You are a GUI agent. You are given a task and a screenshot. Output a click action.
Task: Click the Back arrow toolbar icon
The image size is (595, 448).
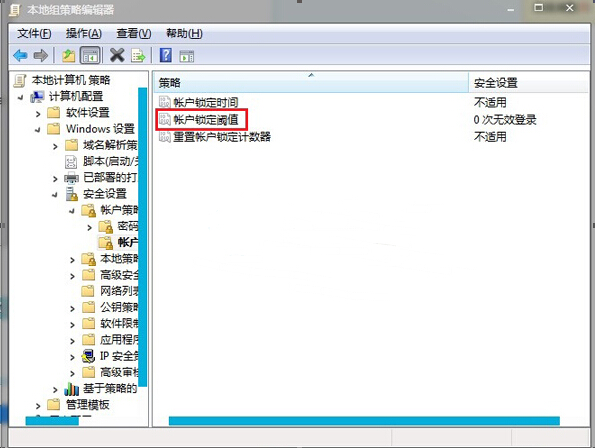(x=20, y=56)
